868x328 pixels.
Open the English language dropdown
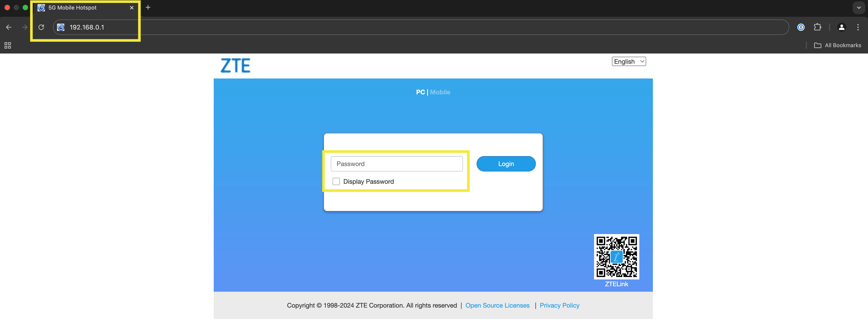click(628, 61)
